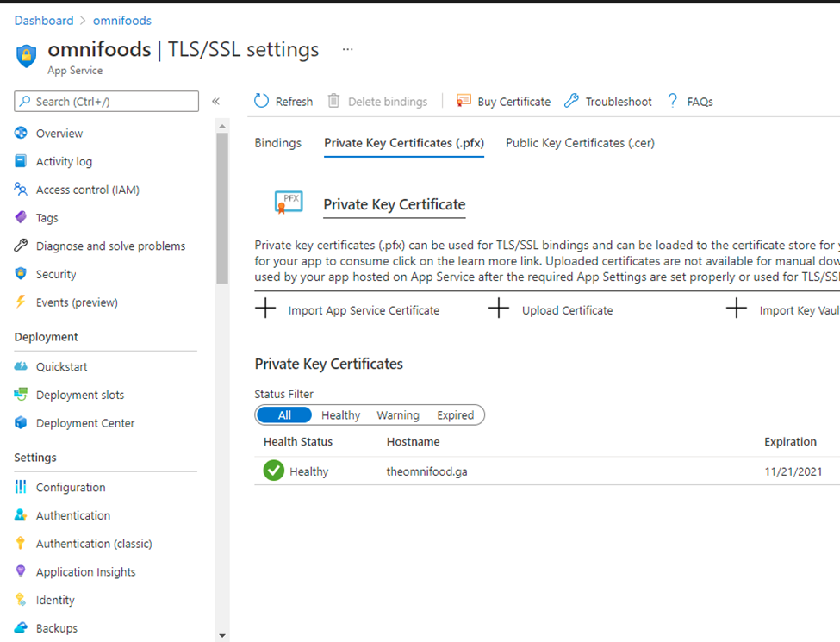Screen dimensions: 840x642
Task: Select the All status filter
Action: (284, 414)
